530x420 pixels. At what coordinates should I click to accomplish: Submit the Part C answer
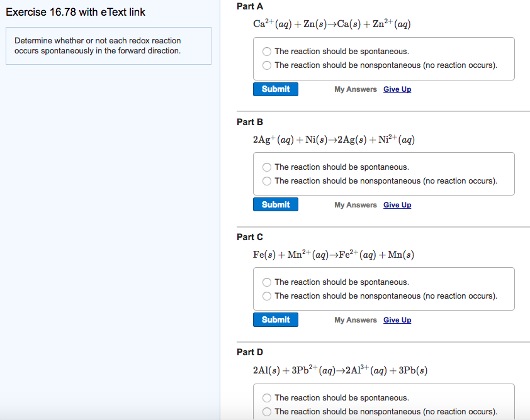click(x=275, y=319)
